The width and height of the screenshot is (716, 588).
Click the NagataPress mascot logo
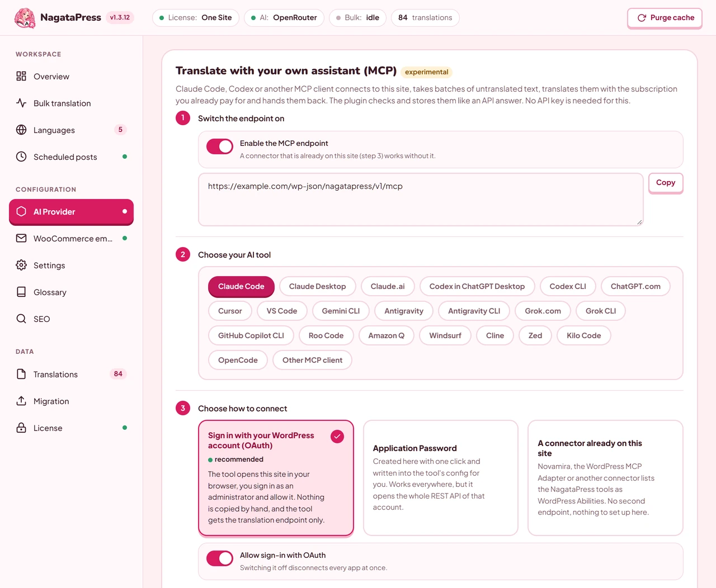pyautogui.click(x=25, y=18)
